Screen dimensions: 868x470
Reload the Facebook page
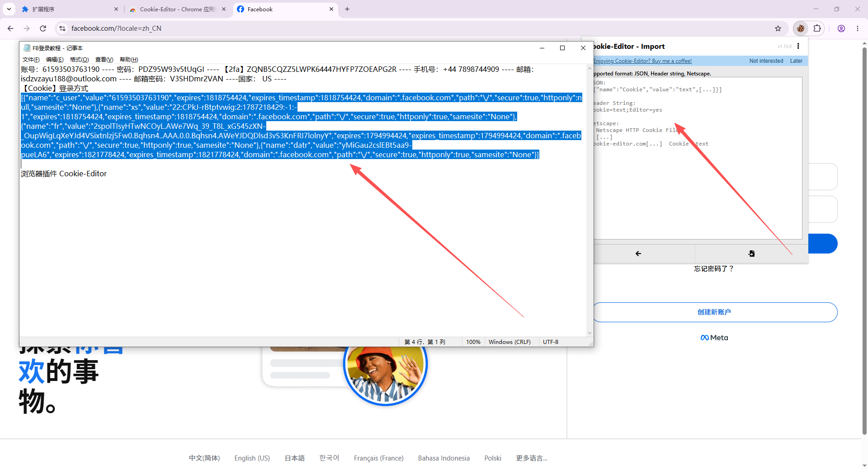pyautogui.click(x=43, y=28)
